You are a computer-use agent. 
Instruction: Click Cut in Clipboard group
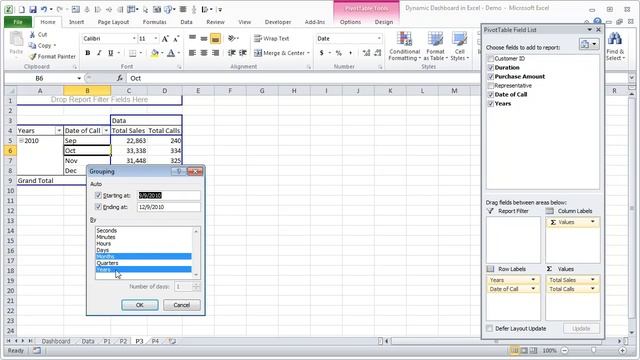click(38, 35)
